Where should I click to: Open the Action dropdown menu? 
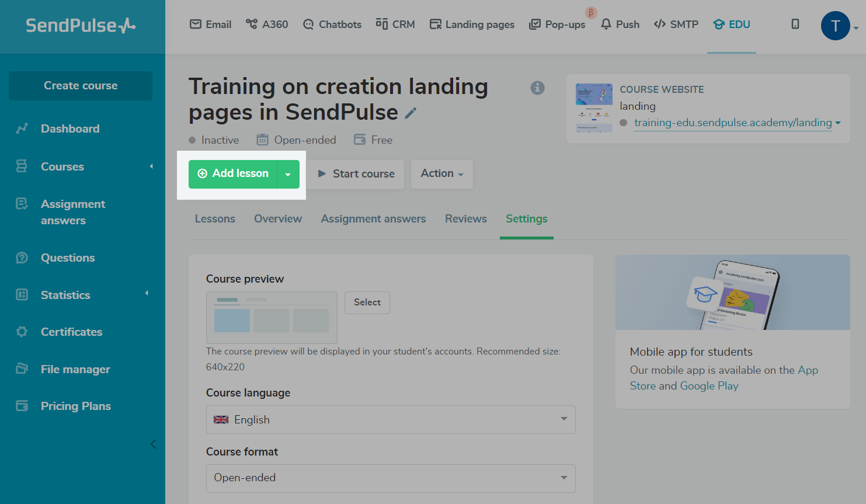point(441,174)
